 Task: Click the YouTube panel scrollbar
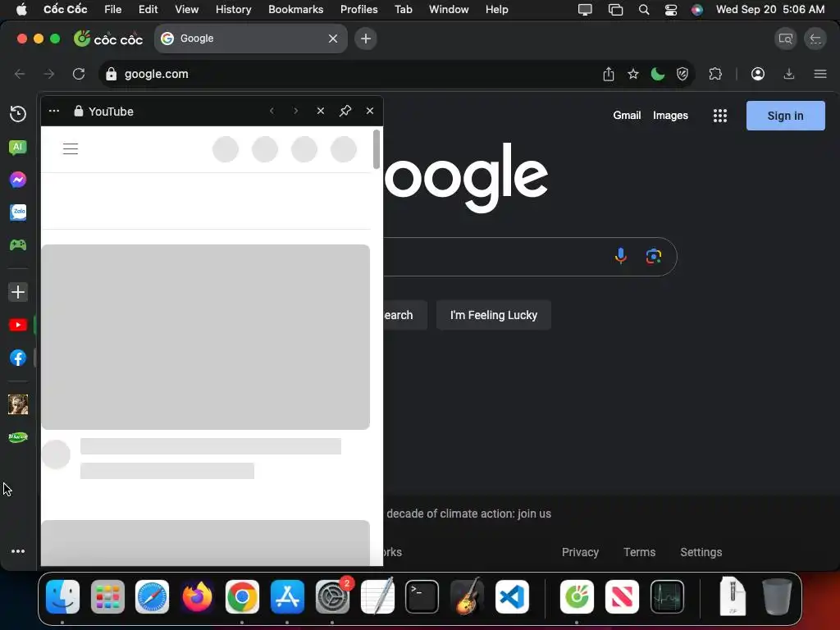click(377, 149)
